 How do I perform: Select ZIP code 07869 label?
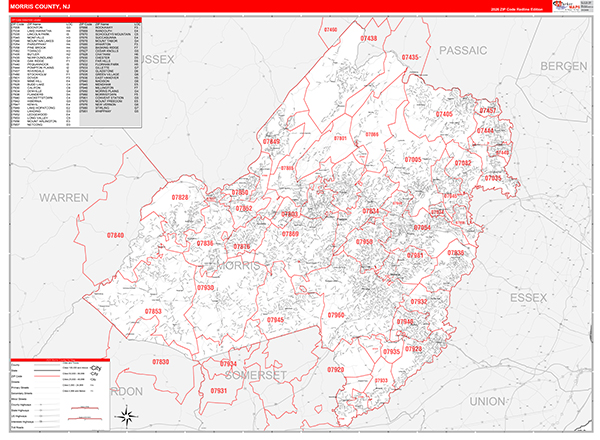click(x=290, y=234)
